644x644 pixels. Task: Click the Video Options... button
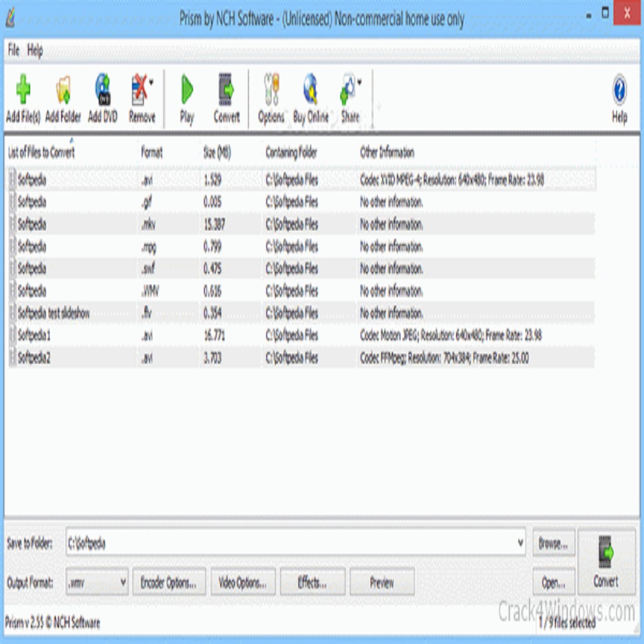[243, 582]
